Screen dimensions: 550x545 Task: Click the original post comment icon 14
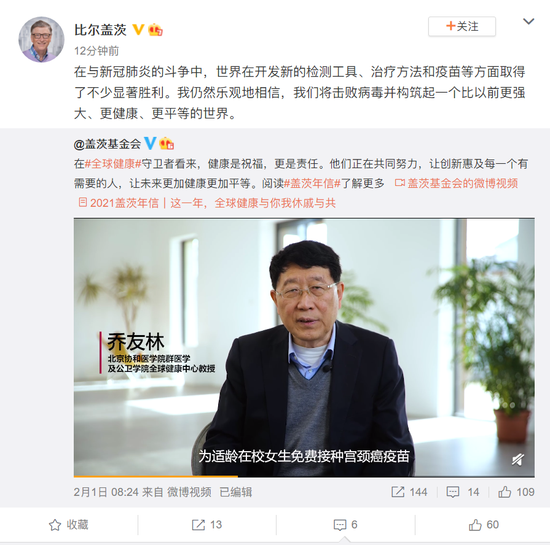462,492
